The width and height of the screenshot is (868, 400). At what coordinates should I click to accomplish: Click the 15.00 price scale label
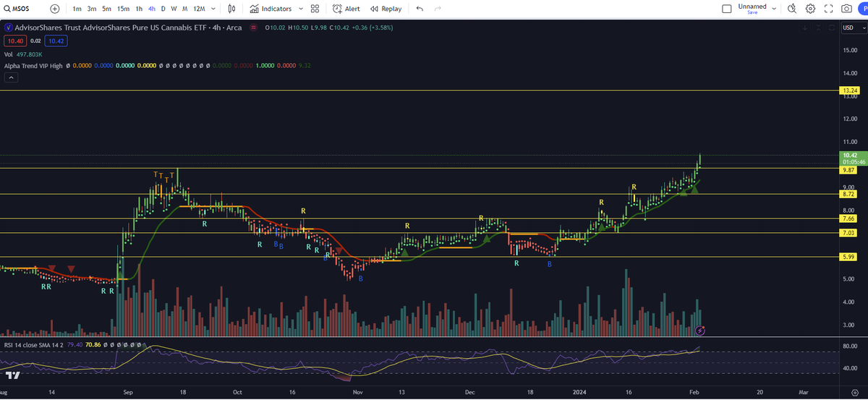tap(850, 50)
